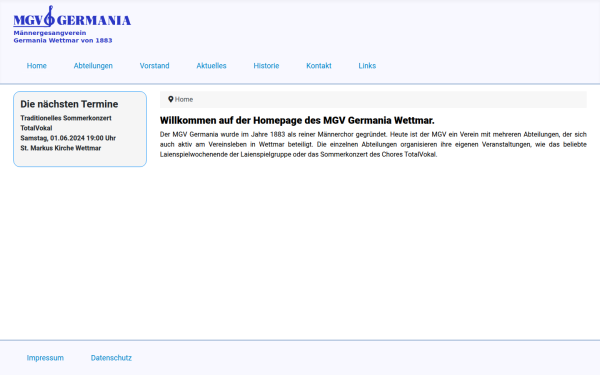Open the Aktuelles section
Screen dimensions: 600x375
pos(211,66)
